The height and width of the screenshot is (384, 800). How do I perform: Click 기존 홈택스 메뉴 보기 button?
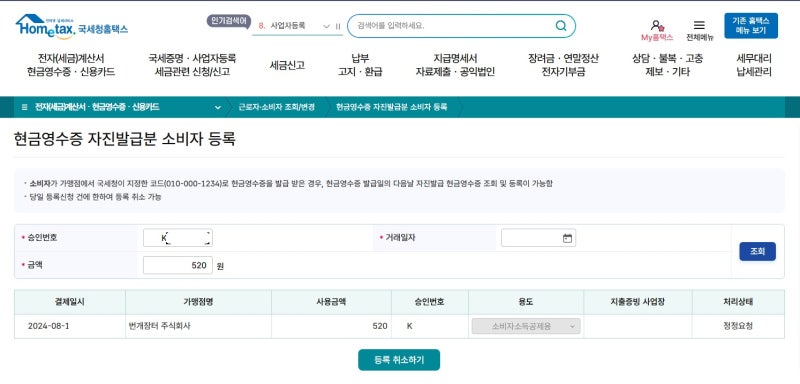(x=751, y=25)
